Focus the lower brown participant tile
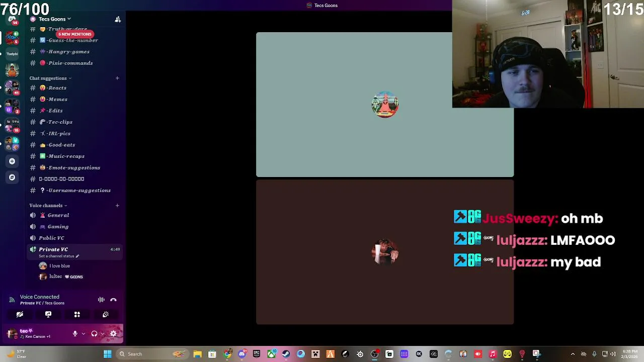 point(385,252)
